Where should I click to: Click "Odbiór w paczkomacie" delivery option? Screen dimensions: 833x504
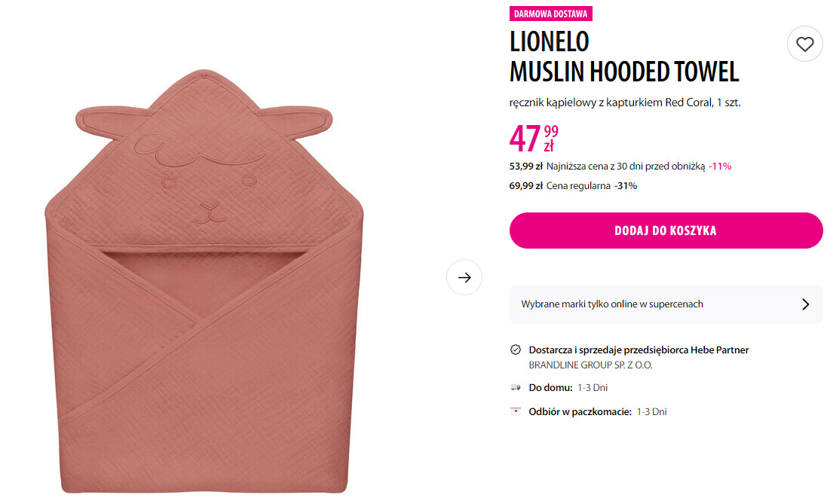point(597,412)
